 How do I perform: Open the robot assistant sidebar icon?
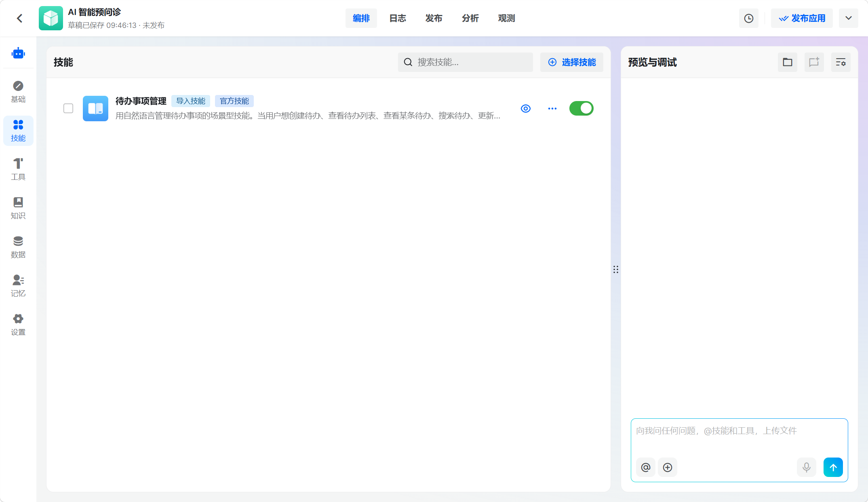18,53
